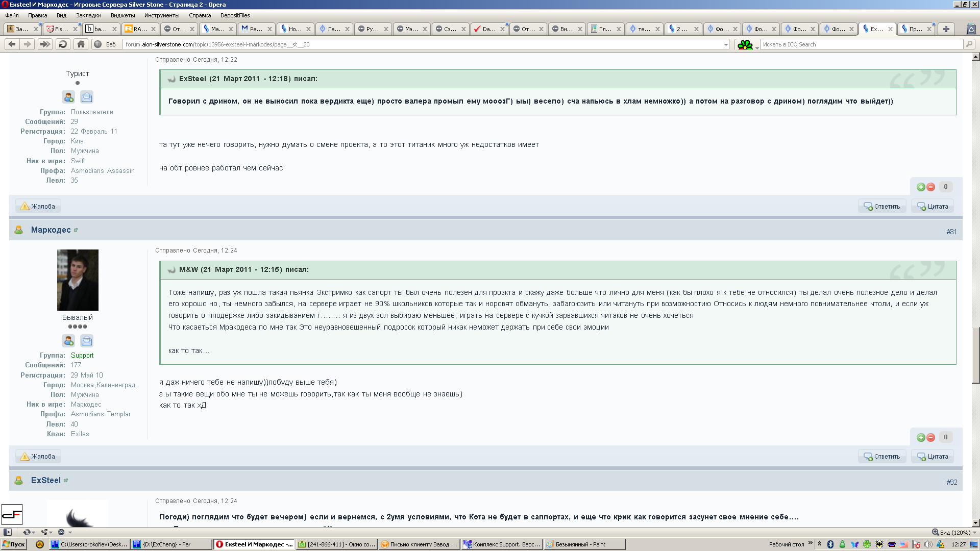The height and width of the screenshot is (551, 980).
Task: Click green plus reputation on Маркодес post
Action: (921, 438)
